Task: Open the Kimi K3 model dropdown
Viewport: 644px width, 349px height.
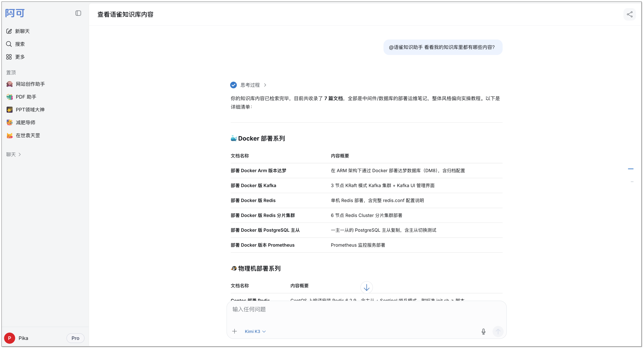Action: [255, 332]
